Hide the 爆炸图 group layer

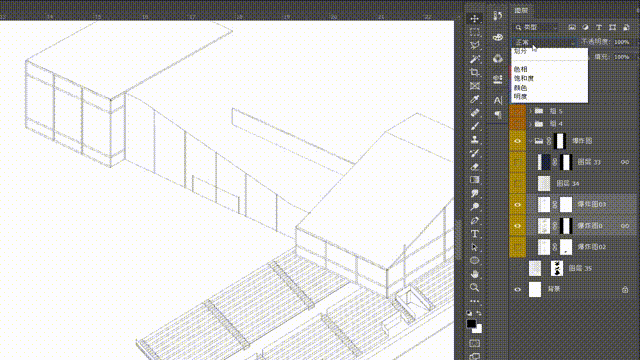point(518,141)
